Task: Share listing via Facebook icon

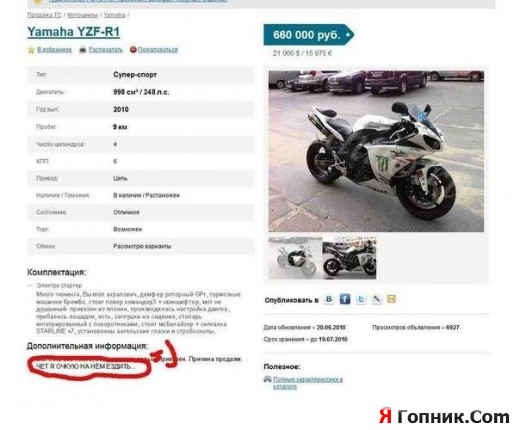Action: (x=345, y=299)
